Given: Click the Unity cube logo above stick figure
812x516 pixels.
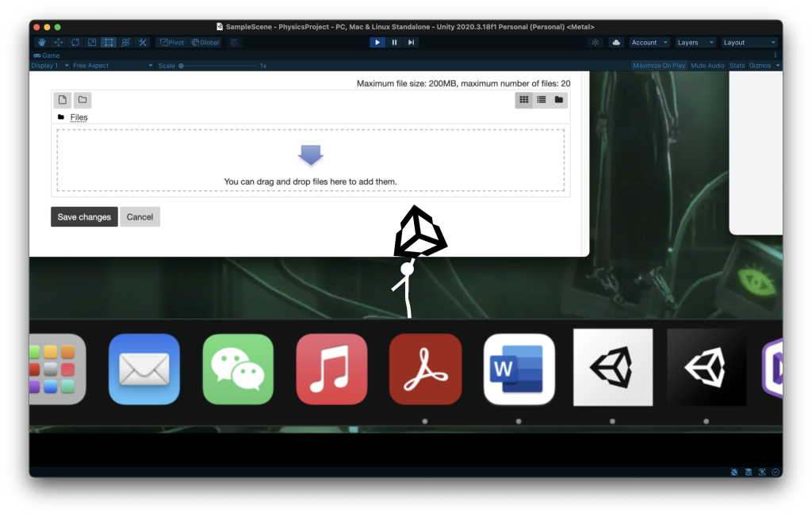Looking at the screenshot, I should (x=420, y=232).
